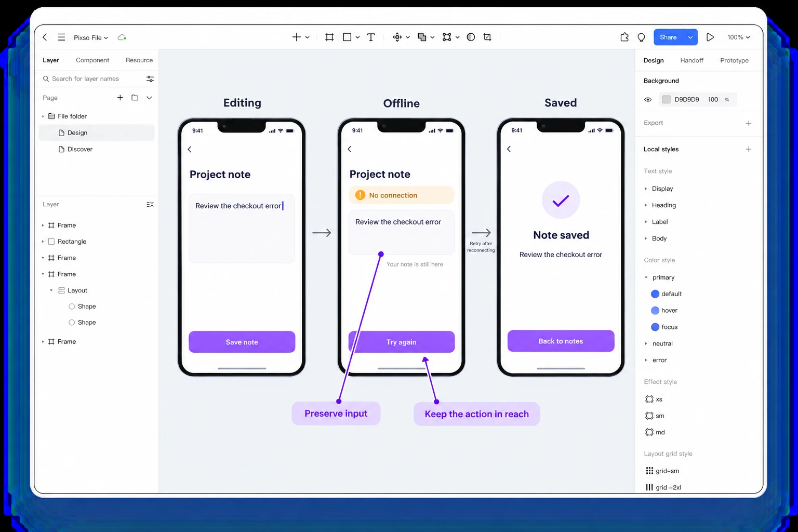This screenshot has height=532, width=798.
Task: Select the Rectangle shape tool
Action: tap(347, 37)
